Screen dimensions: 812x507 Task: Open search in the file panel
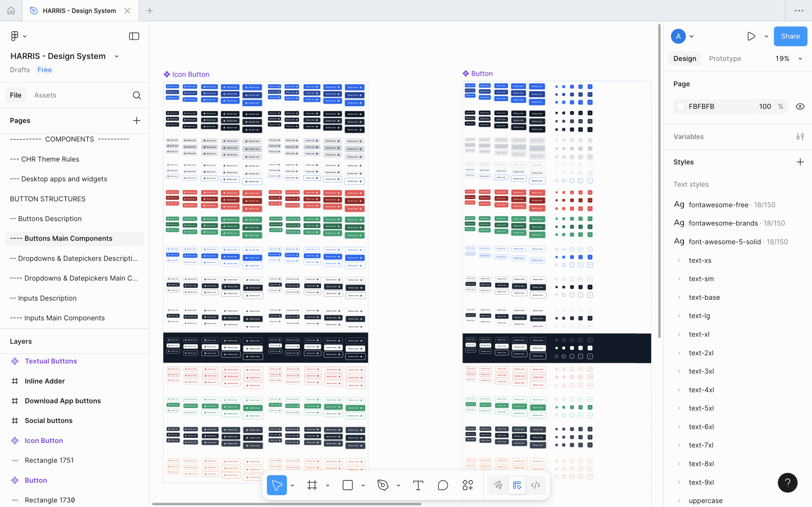tap(136, 95)
